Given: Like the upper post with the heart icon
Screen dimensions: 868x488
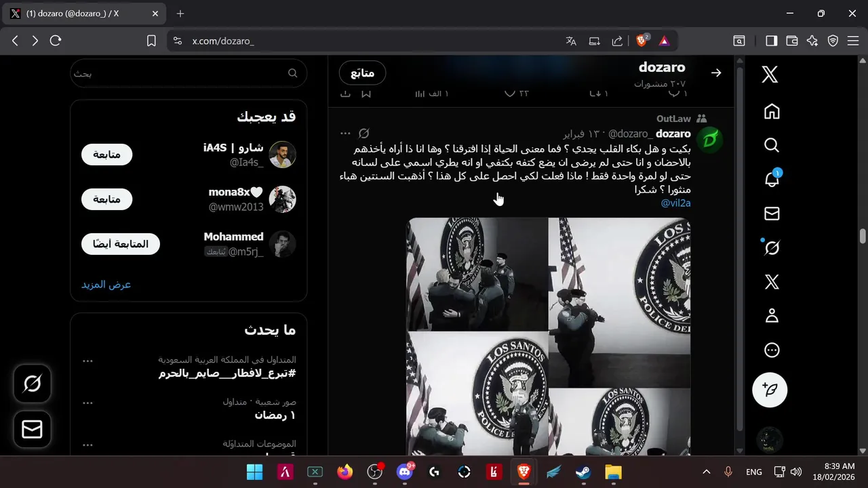Looking at the screenshot, I should click(510, 93).
